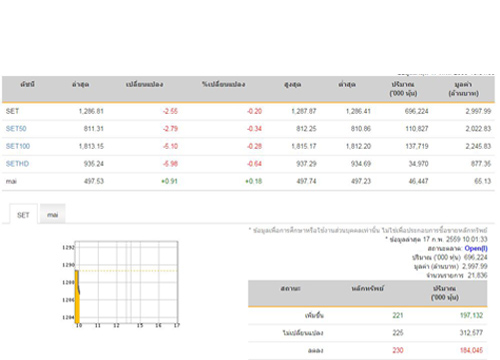Select SET50 last value 811.31
The image size is (500, 360).
[94, 129]
